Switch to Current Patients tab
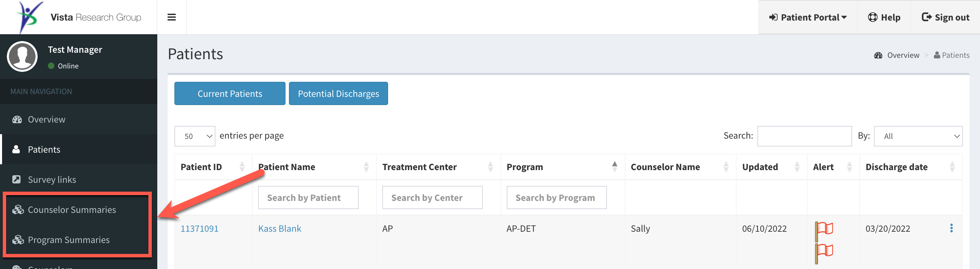Image resolution: width=980 pixels, height=269 pixels. point(230,93)
